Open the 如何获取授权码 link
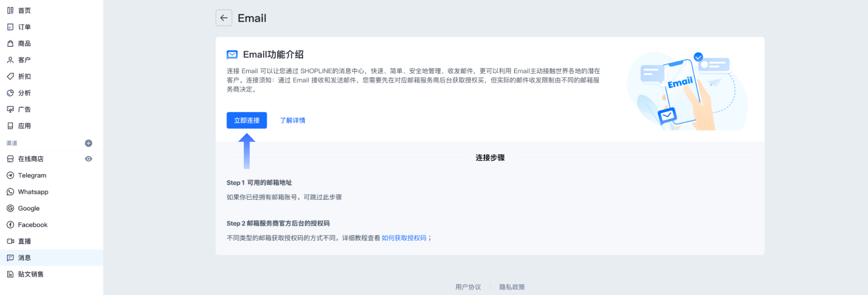This screenshot has width=868, height=295. (404, 238)
